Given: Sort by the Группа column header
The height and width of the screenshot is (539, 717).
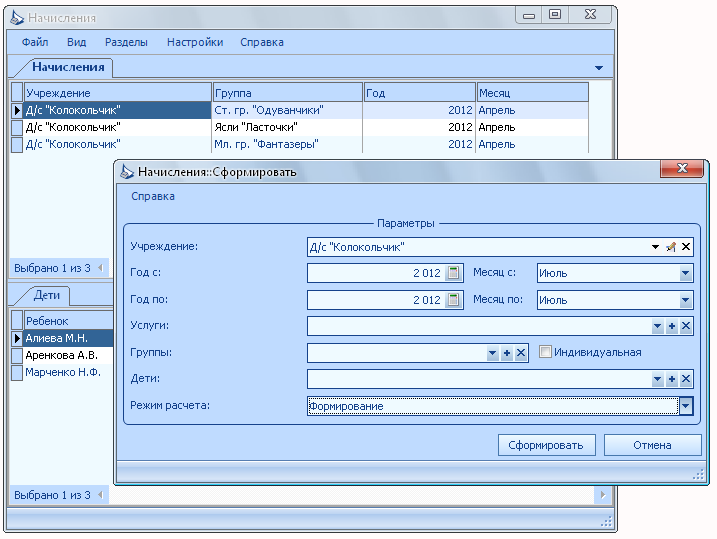Looking at the screenshot, I should [288, 92].
